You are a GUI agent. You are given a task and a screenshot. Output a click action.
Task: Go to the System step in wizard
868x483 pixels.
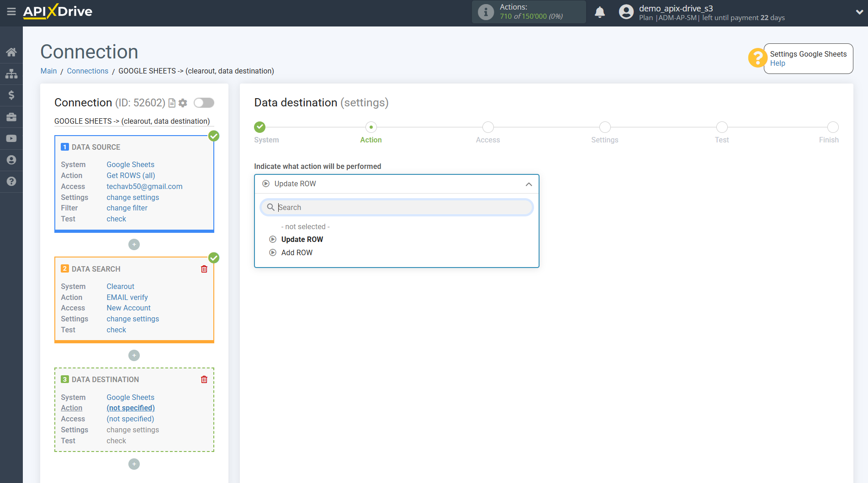point(260,127)
